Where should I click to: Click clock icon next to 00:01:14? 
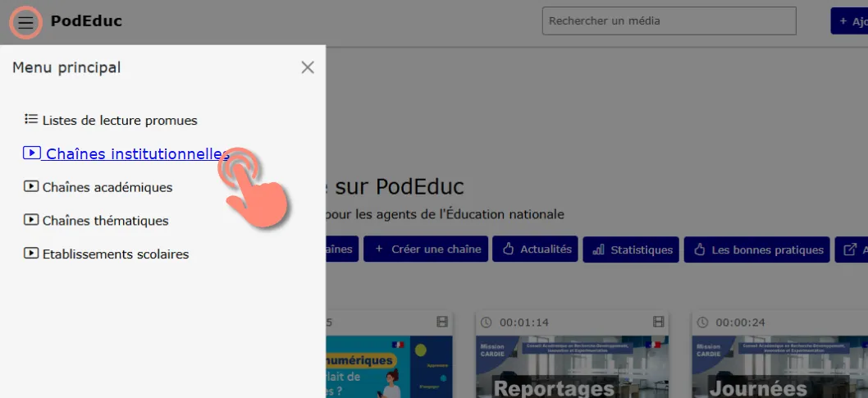pos(486,323)
